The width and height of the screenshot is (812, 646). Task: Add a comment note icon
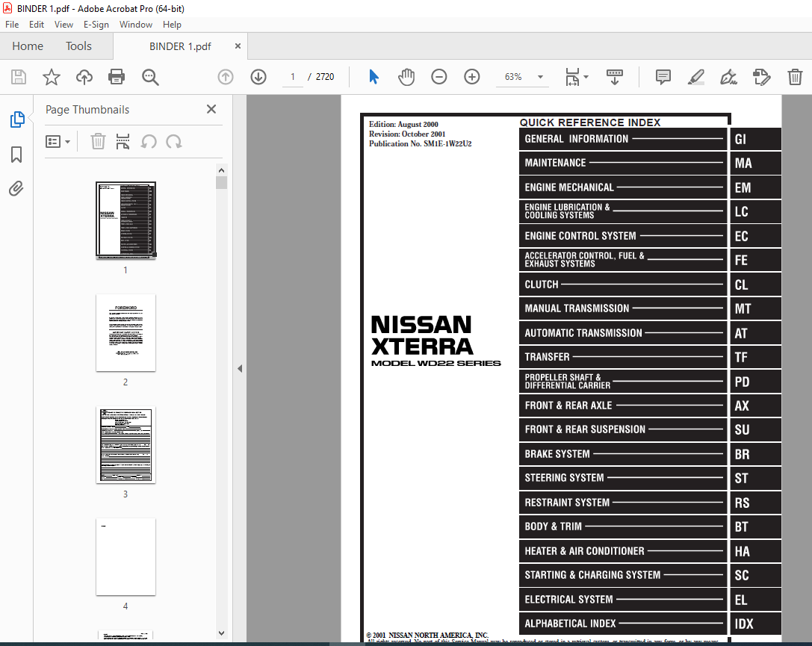click(x=663, y=77)
